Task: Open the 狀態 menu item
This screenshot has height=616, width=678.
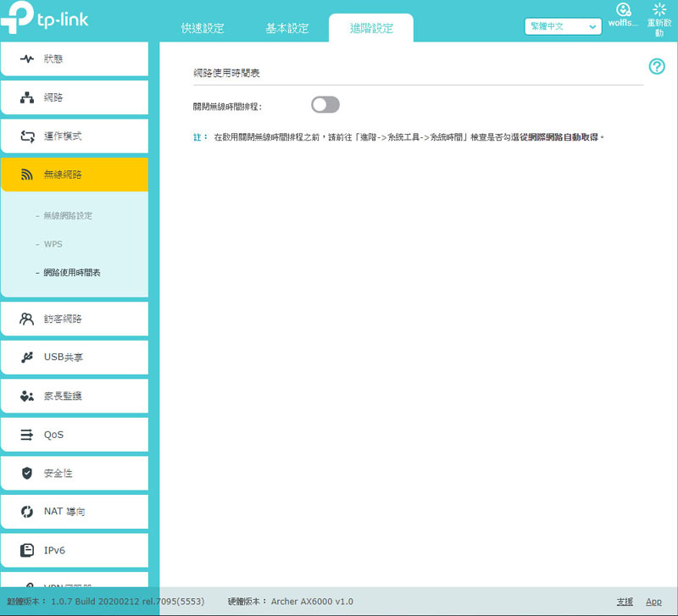Action: coord(75,58)
